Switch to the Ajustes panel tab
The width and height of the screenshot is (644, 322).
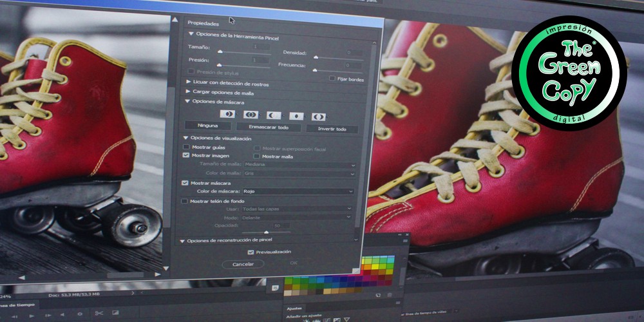tap(294, 308)
